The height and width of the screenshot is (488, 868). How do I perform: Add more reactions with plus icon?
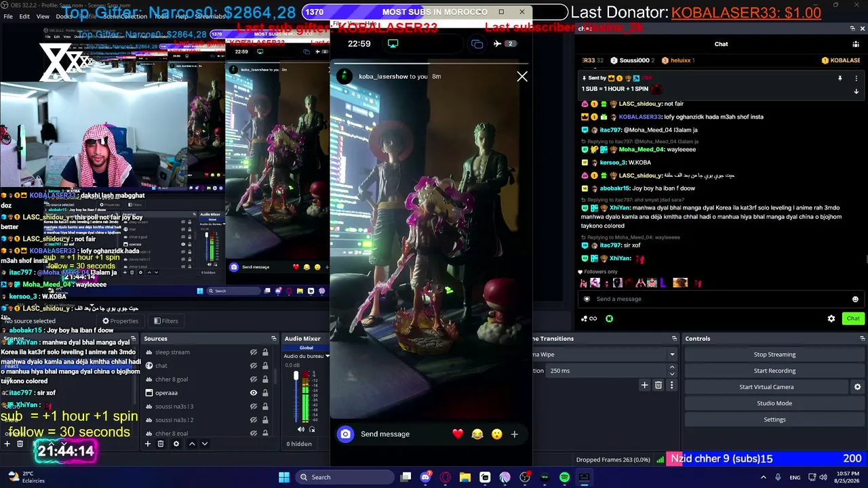click(x=514, y=434)
